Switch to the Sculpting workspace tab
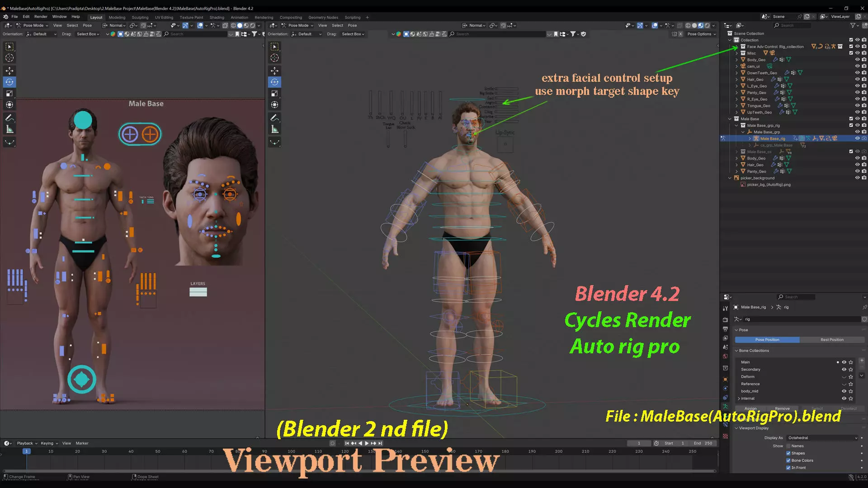The height and width of the screenshot is (488, 868). 140,18
